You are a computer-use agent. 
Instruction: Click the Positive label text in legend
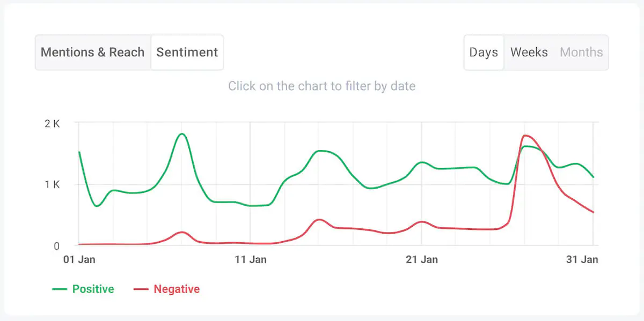pos(93,289)
